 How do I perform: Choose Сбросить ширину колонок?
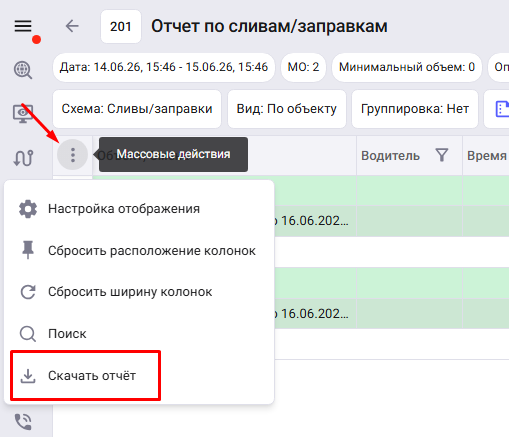point(139,292)
